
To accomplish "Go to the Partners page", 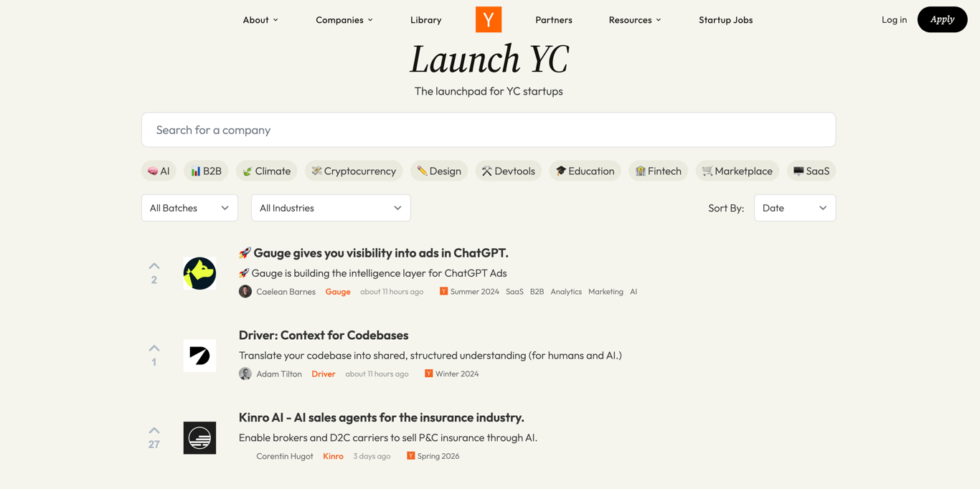I will (554, 20).
